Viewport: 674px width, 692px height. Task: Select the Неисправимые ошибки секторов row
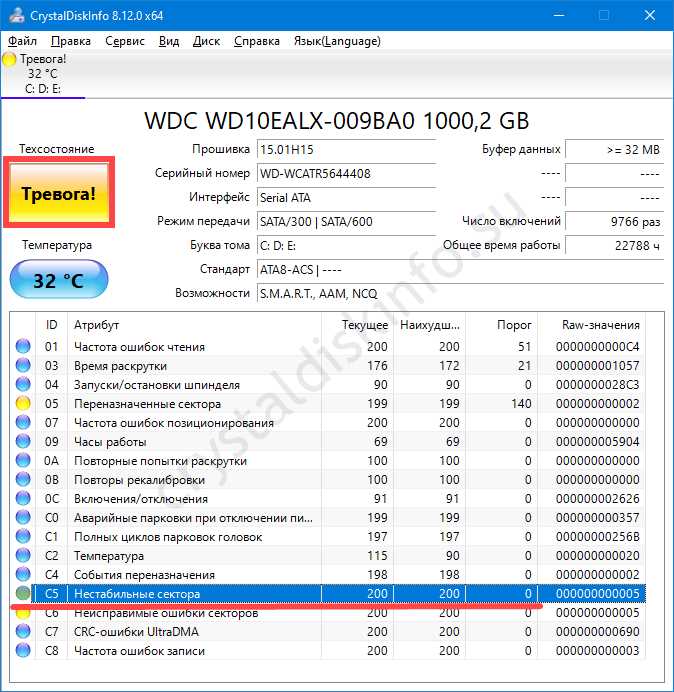328,613
